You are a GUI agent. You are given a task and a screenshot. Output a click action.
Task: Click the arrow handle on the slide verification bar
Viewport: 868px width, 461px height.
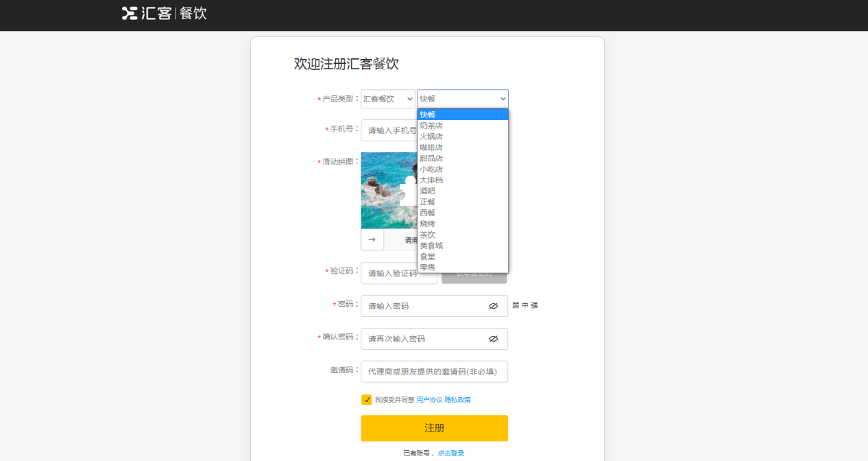[372, 240]
